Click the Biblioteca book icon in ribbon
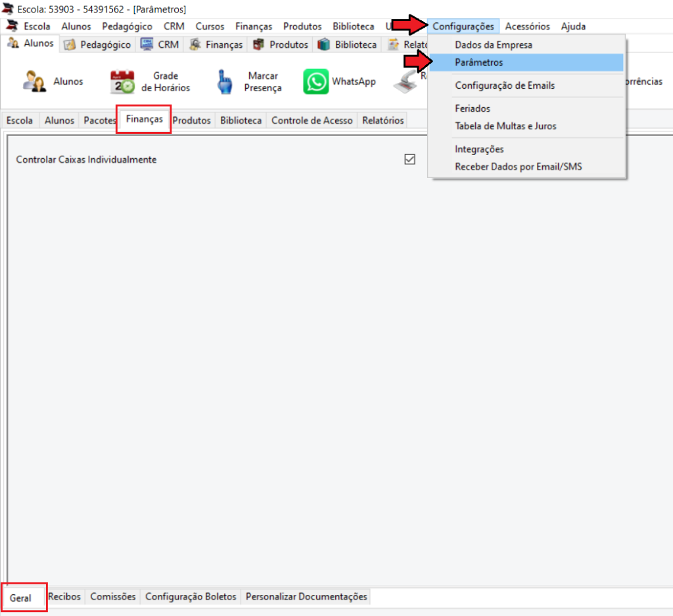The image size is (673, 616). pyautogui.click(x=323, y=44)
